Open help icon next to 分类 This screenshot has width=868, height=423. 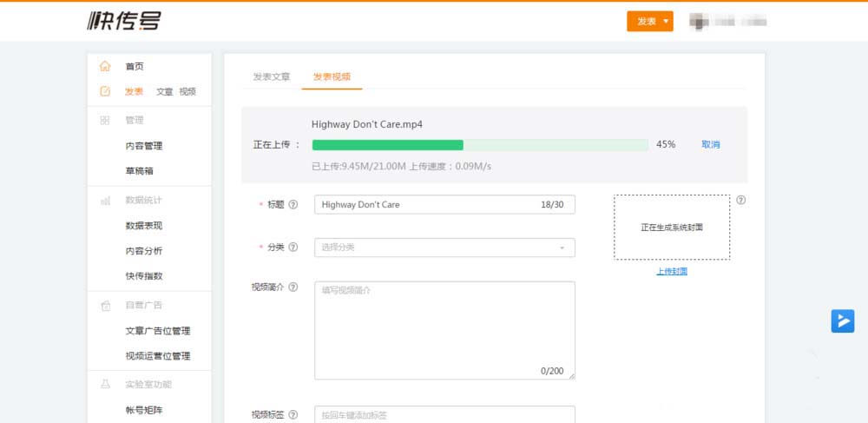293,247
